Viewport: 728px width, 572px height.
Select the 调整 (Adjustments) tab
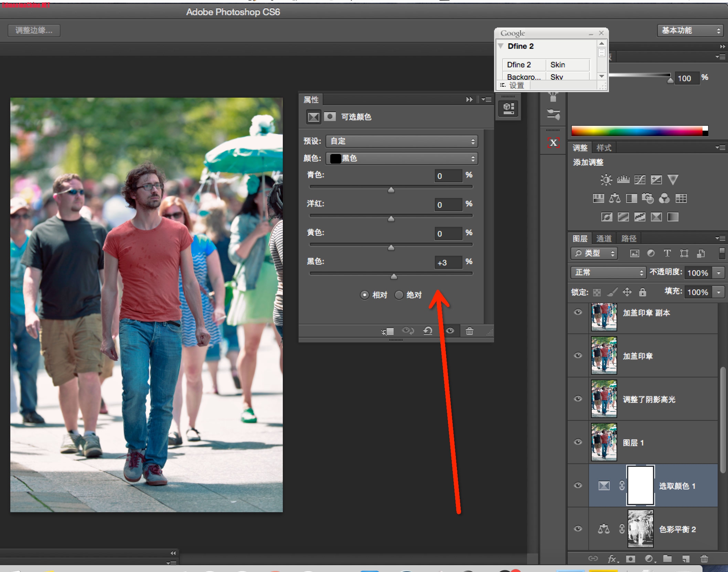[x=580, y=148]
